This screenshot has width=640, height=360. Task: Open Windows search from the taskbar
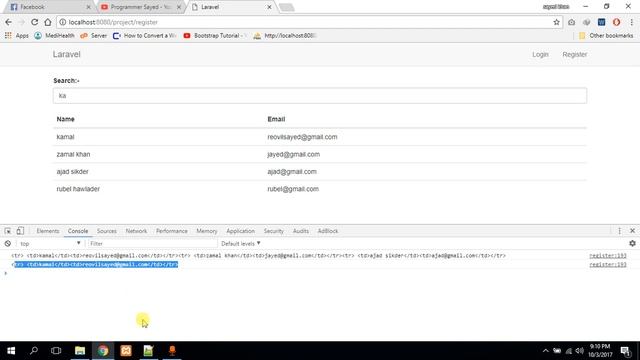point(34,351)
